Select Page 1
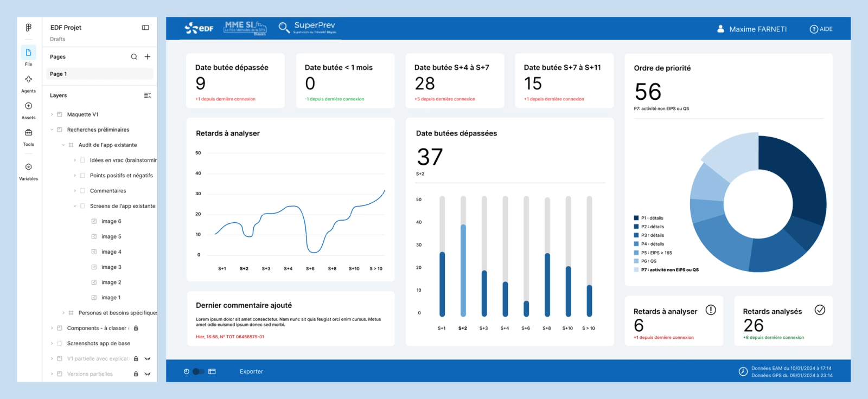Screen dimensions: 868x399 [100, 74]
